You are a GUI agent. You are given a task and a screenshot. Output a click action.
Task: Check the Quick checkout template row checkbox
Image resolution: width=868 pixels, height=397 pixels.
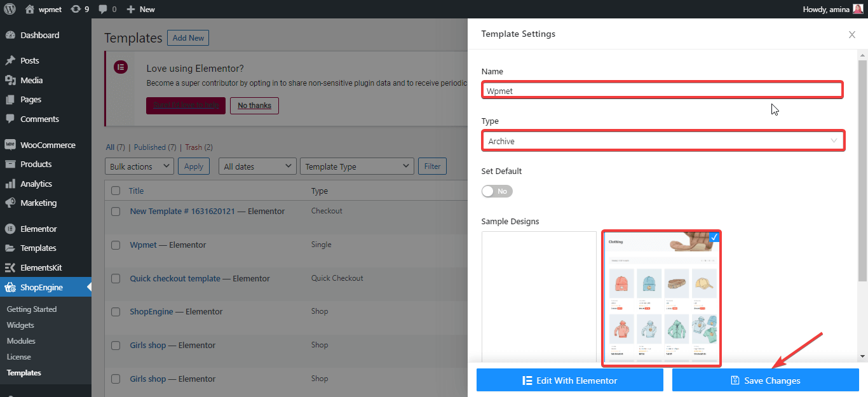tap(116, 279)
